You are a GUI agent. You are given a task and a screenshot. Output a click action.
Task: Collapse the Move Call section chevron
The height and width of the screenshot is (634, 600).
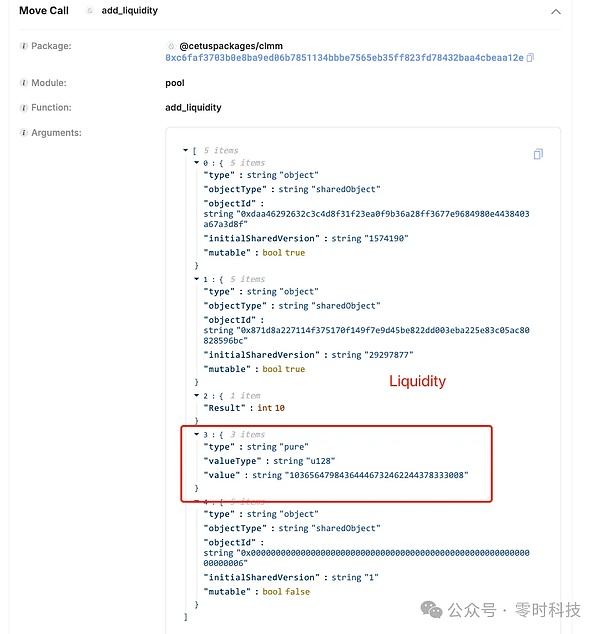[555, 11]
